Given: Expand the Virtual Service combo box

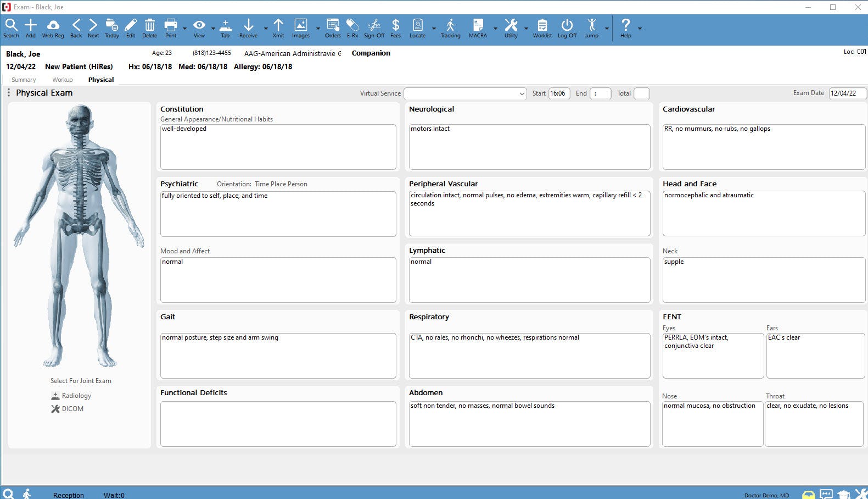Looking at the screenshot, I should tap(465, 93).
